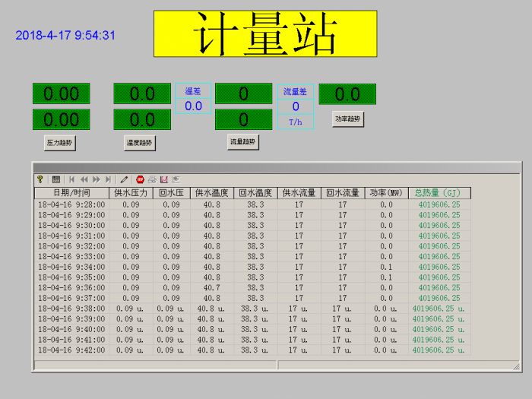Select the 供水温度 column header
The height and width of the screenshot is (399, 532).
coord(212,193)
